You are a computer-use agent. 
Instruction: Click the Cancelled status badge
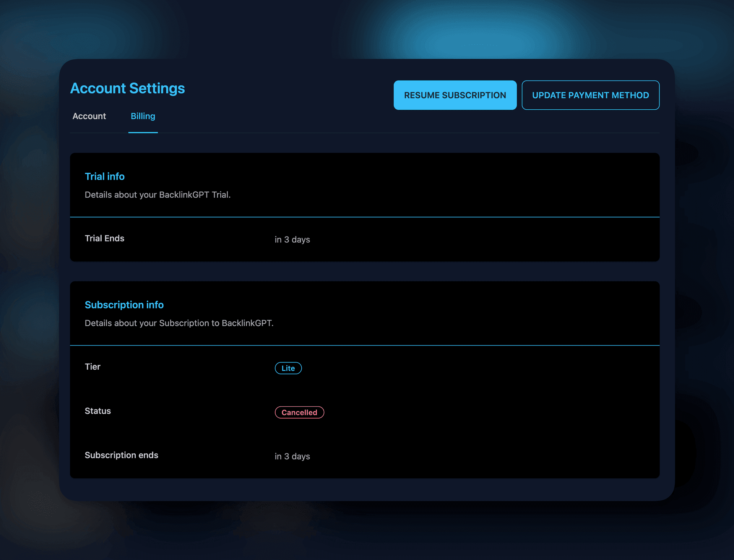(299, 412)
